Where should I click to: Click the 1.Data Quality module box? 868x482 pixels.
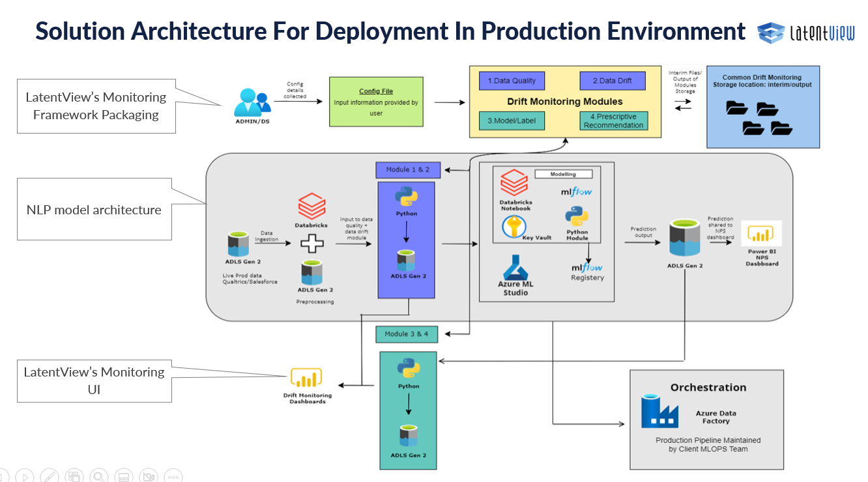[512, 81]
